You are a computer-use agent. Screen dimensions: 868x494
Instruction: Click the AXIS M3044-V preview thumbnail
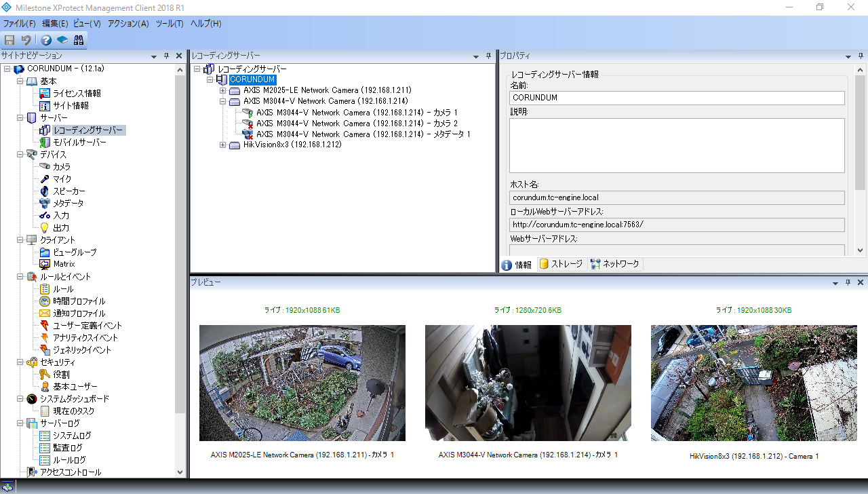(x=528, y=383)
